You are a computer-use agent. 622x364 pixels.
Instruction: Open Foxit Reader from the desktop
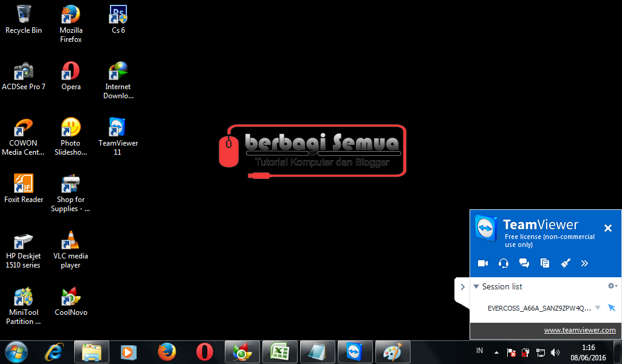coord(24,184)
